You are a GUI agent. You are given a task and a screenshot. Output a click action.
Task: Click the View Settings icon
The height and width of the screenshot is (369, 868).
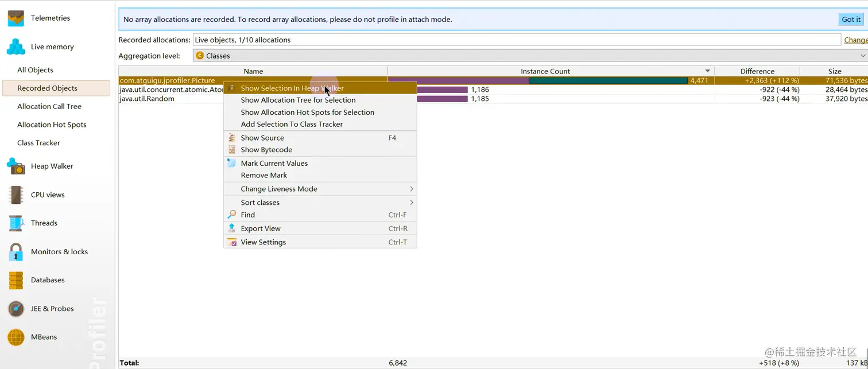232,242
